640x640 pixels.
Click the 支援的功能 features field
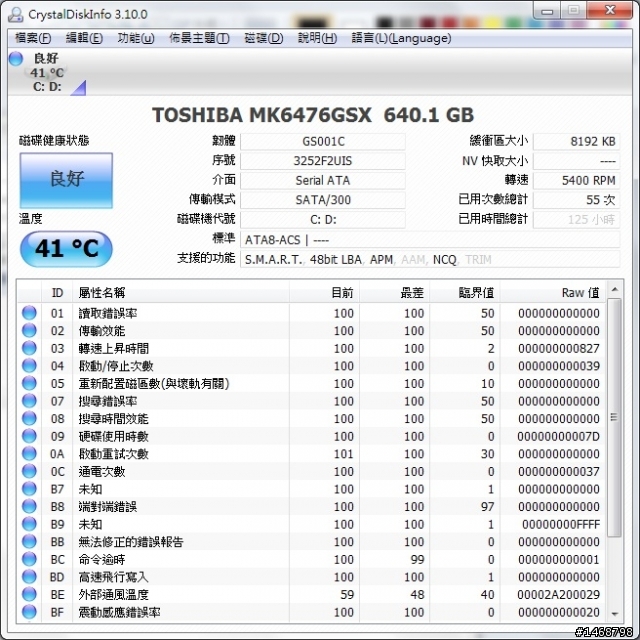[430, 259]
